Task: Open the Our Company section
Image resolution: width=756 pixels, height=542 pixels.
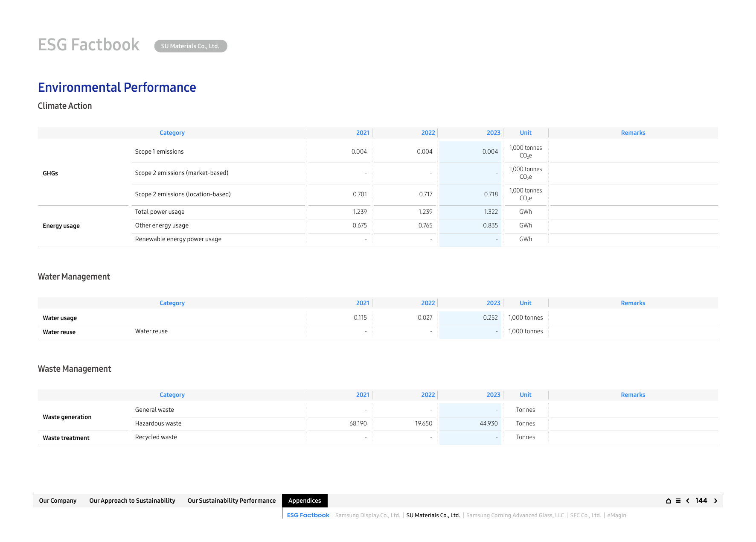Action: coord(58,501)
